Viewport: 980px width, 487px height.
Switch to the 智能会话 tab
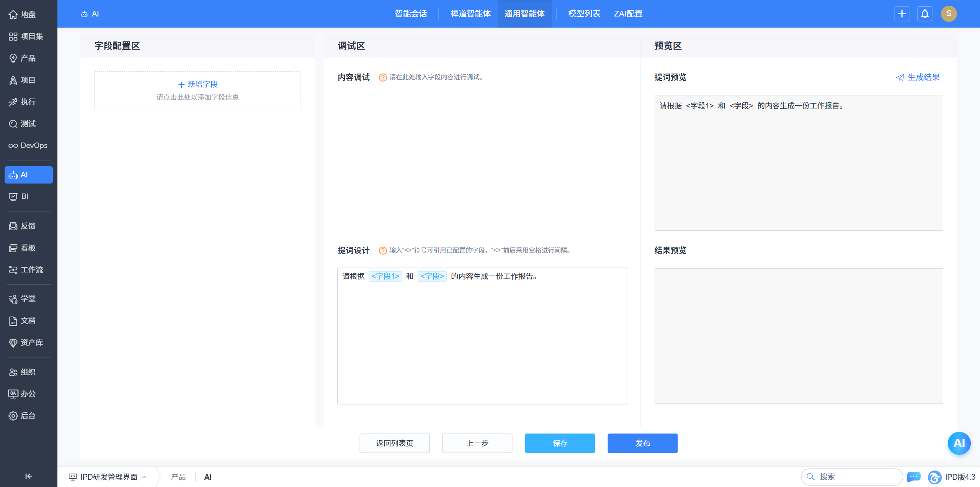pos(411,14)
